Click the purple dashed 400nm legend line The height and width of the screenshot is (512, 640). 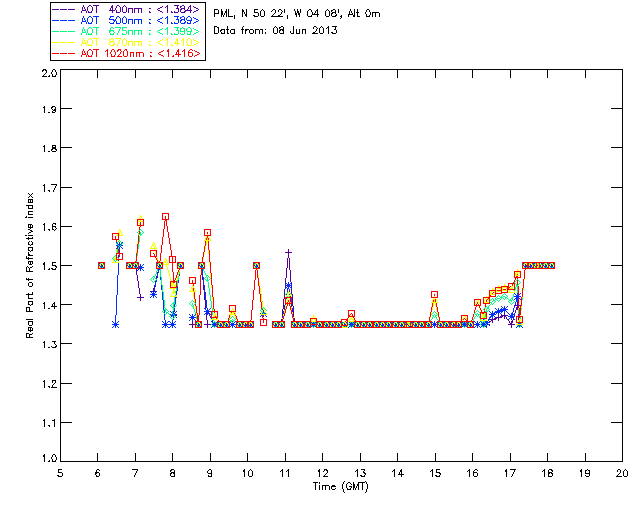64,9
